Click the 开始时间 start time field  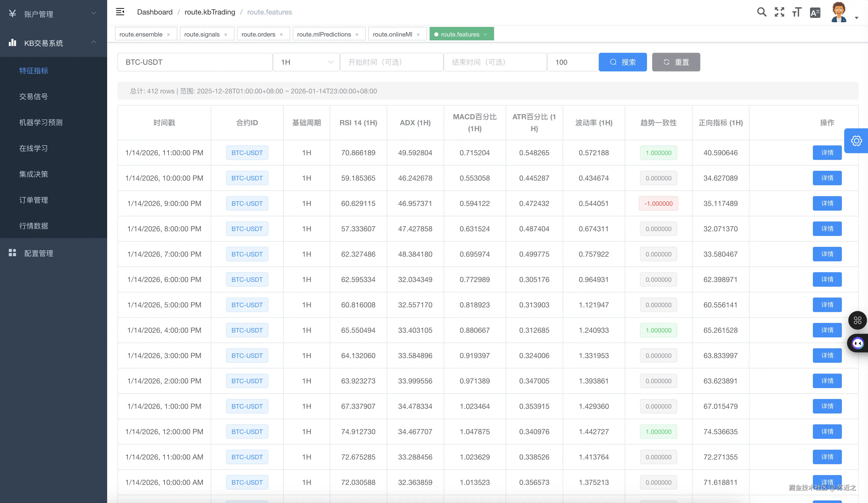(391, 62)
